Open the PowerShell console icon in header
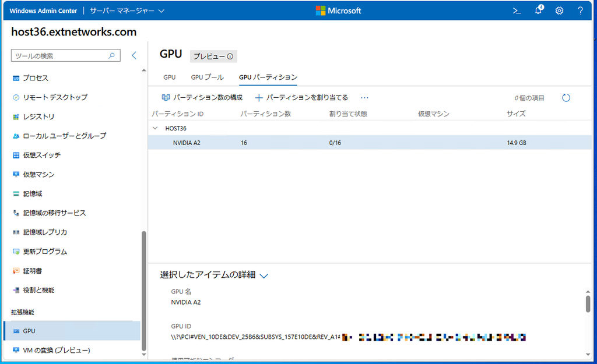Image resolution: width=597 pixels, height=364 pixels. pos(517,10)
